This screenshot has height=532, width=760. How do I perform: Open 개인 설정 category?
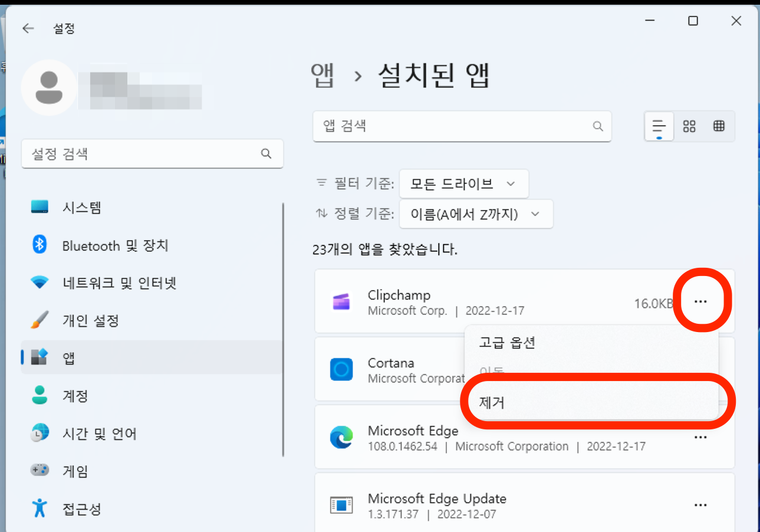[152, 320]
